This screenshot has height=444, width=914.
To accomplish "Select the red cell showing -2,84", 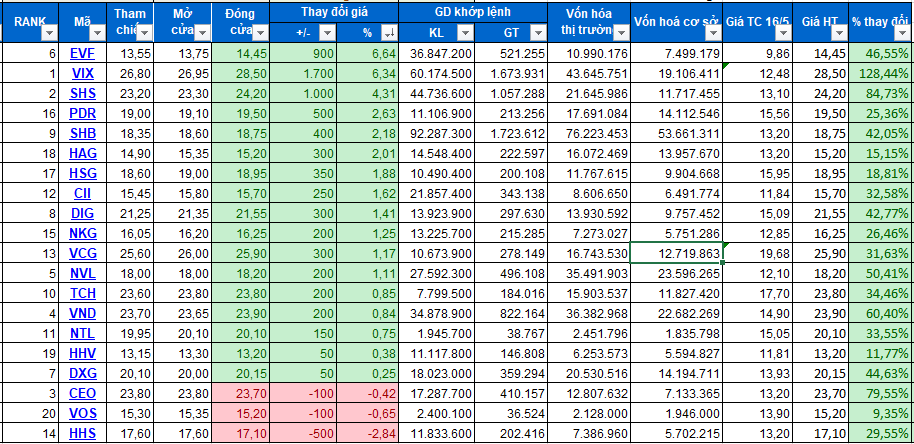I will [x=368, y=434].
